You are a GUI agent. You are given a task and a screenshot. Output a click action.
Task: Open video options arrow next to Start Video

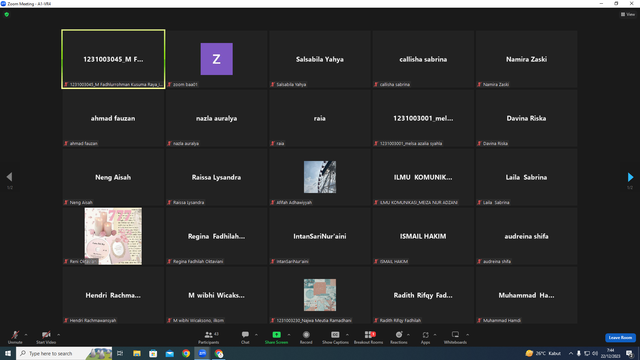[x=59, y=335]
